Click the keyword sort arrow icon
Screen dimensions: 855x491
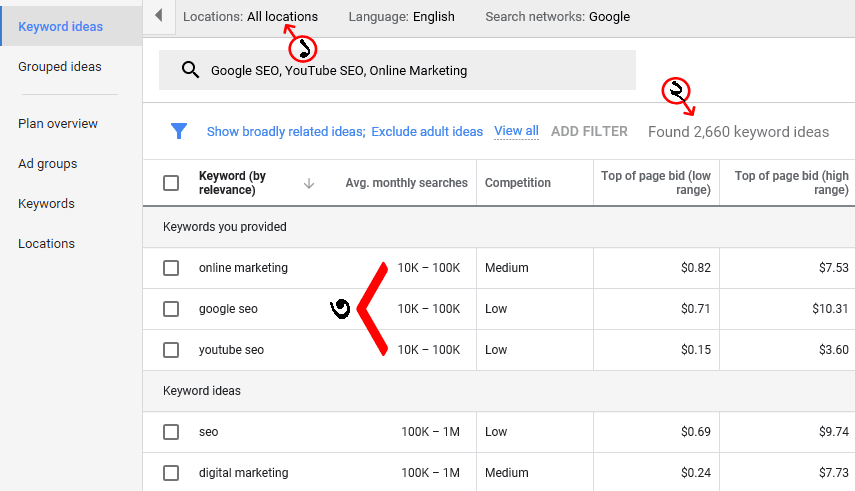tap(309, 183)
